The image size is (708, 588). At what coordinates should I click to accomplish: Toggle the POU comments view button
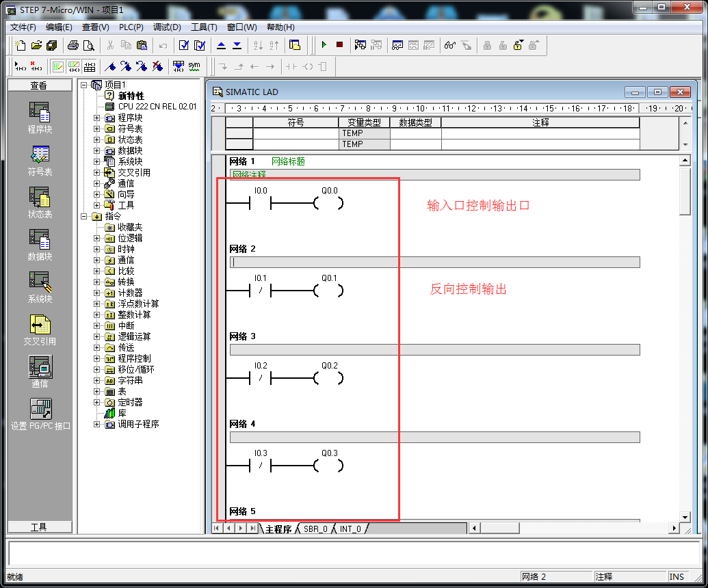58,66
